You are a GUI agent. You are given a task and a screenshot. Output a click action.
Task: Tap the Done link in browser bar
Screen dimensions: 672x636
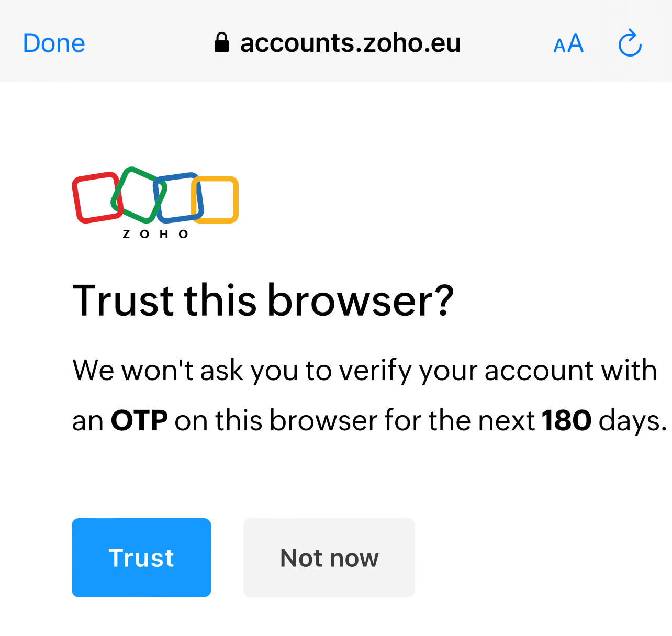click(x=54, y=43)
